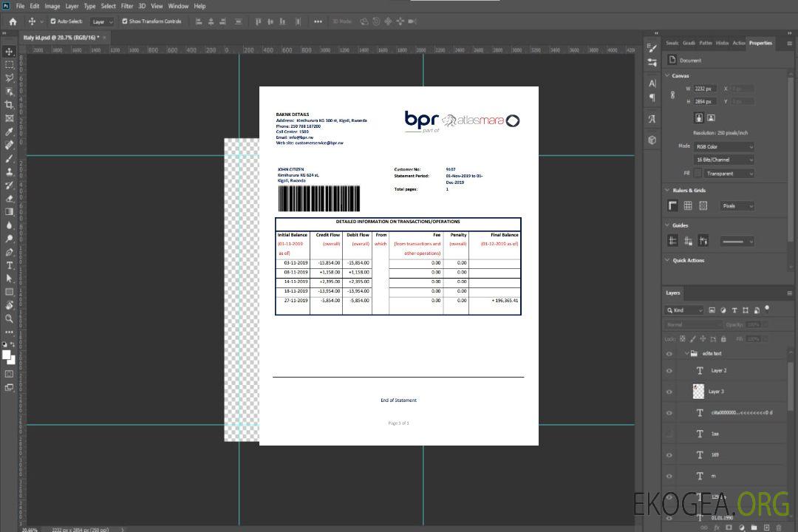Open the RGB Color mode dropdown
The image size is (798, 532).
tap(723, 146)
